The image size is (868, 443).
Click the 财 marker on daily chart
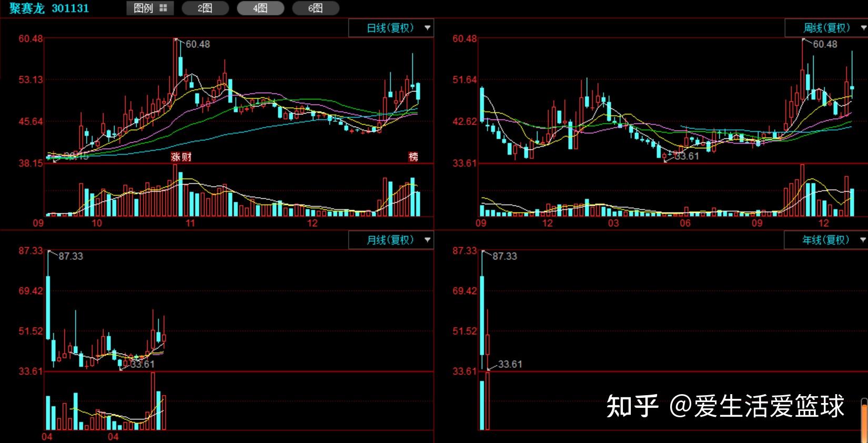click(x=186, y=157)
